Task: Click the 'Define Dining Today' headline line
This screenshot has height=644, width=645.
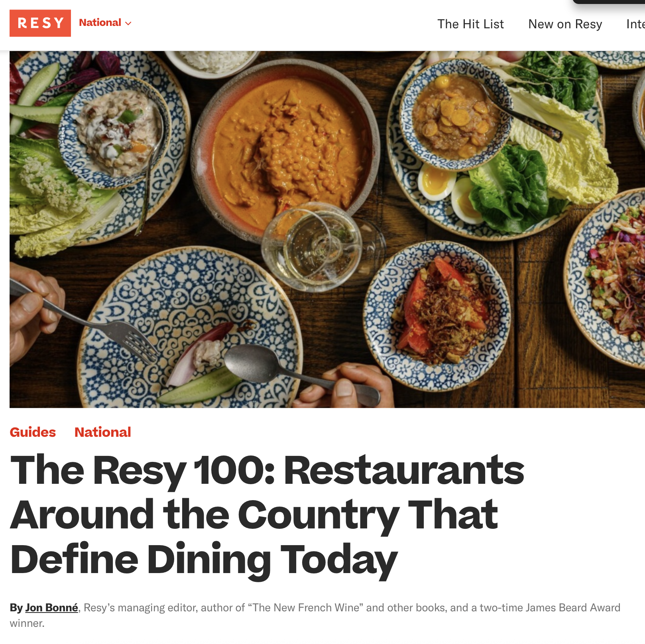Action: tap(204, 560)
